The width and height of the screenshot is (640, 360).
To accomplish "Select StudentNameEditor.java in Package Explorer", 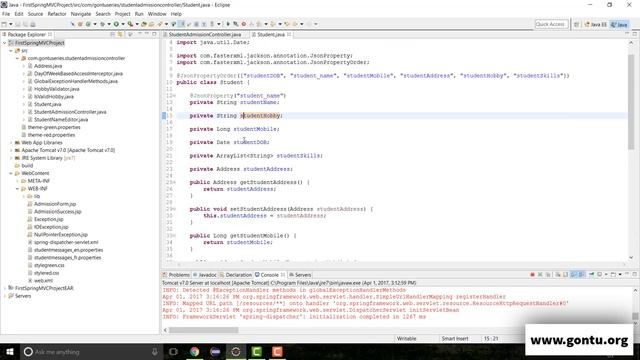I will (x=58, y=120).
